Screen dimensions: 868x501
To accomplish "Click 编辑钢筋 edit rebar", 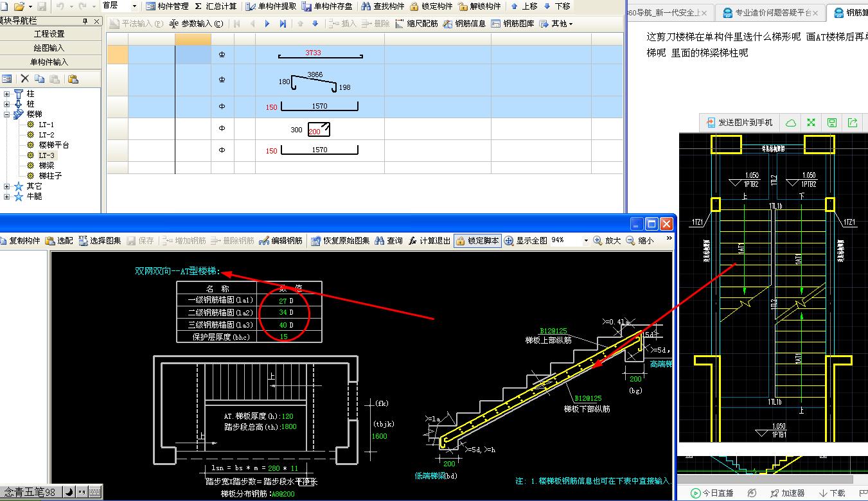I will (x=281, y=241).
